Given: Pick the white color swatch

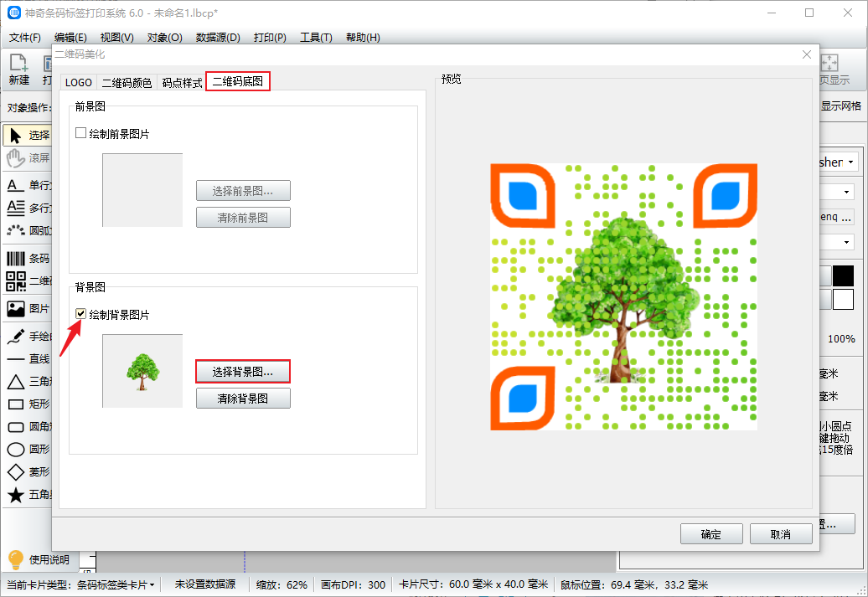Looking at the screenshot, I should click(843, 299).
